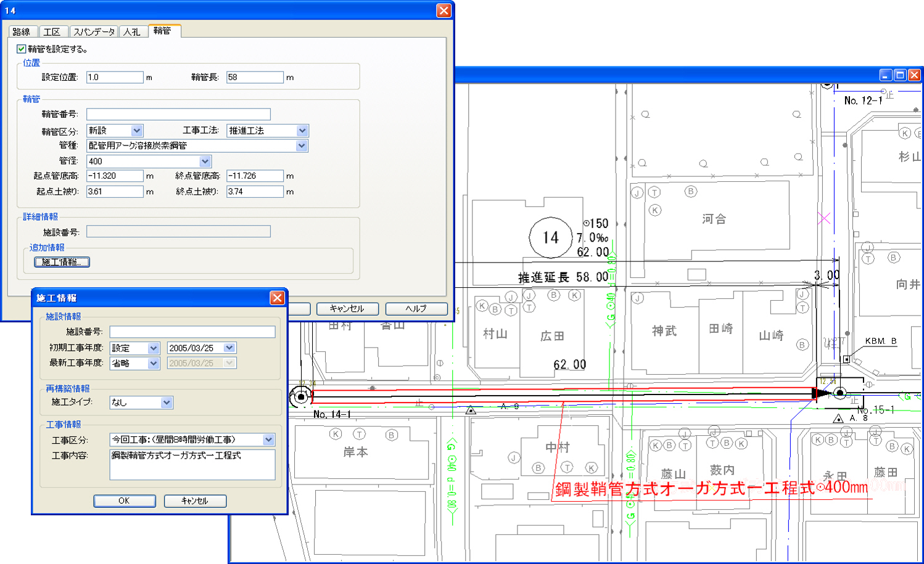Close the 14 properties dialog
924x564 pixels.
(443, 10)
